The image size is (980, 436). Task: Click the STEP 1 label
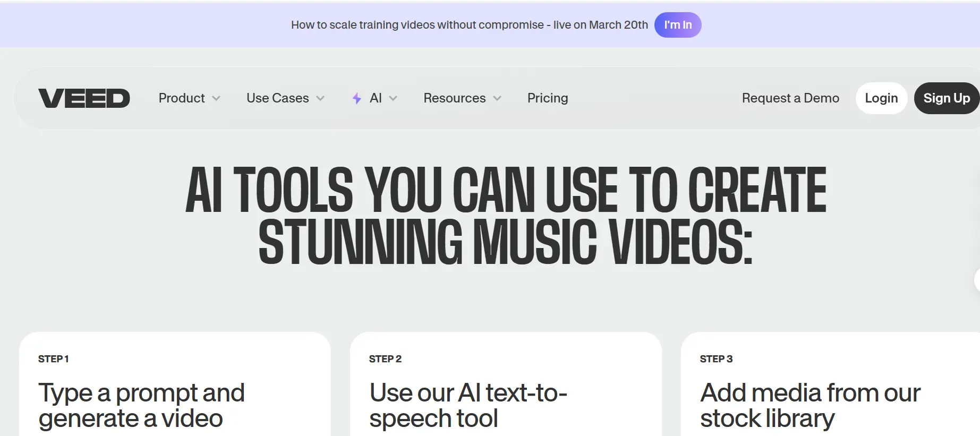54,359
